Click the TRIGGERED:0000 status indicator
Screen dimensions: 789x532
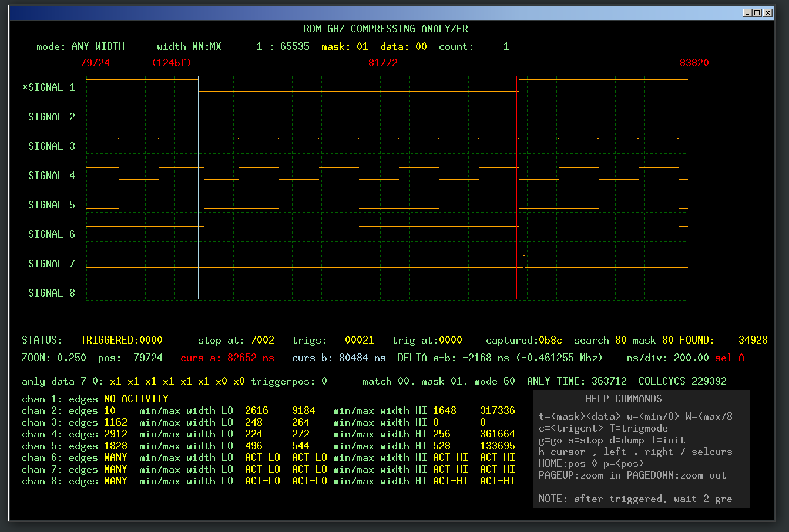click(122, 339)
